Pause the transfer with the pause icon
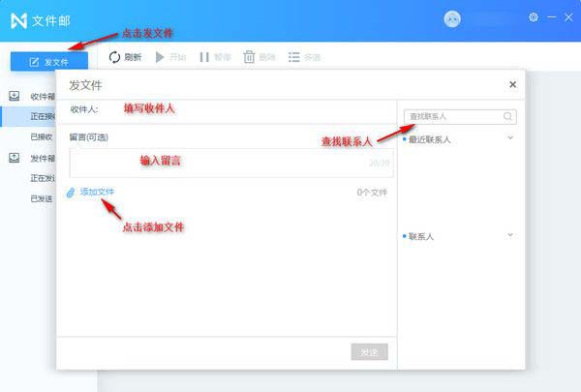581x392 pixels. pyautogui.click(x=204, y=57)
